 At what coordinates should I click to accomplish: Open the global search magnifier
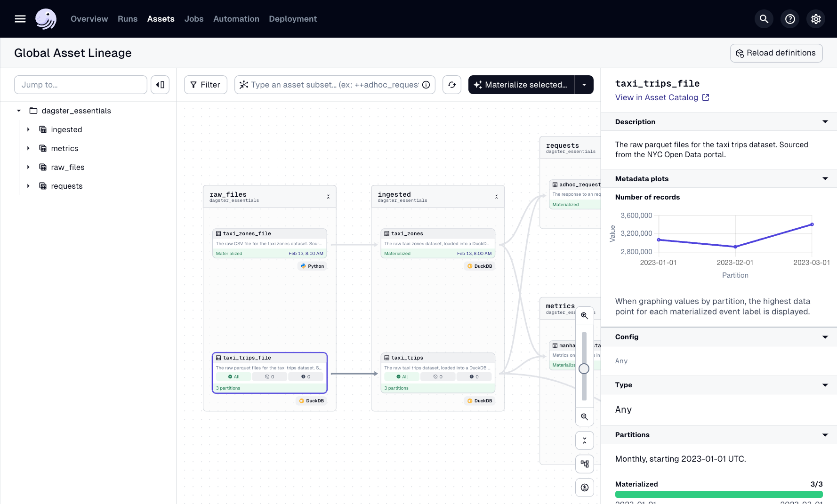[x=764, y=19]
